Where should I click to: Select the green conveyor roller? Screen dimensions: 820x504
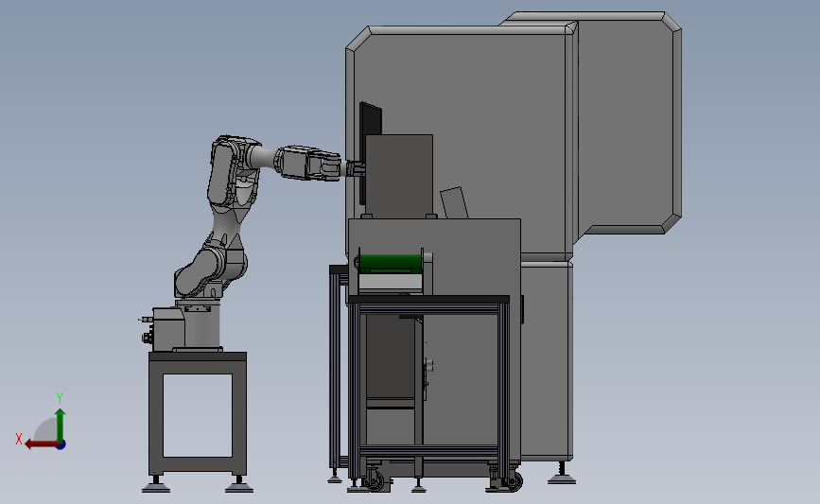[x=391, y=261]
